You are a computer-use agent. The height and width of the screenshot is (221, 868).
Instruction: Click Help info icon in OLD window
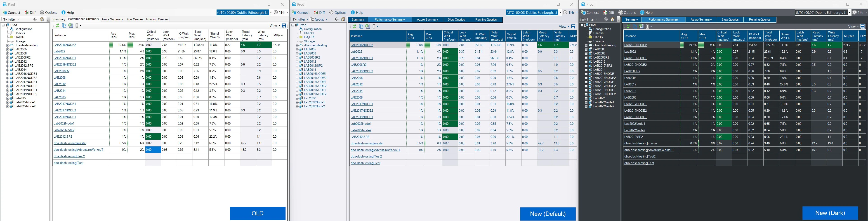click(x=63, y=12)
